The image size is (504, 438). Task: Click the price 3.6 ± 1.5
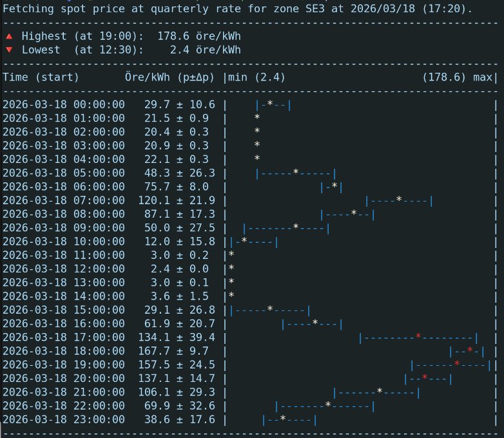180,296
